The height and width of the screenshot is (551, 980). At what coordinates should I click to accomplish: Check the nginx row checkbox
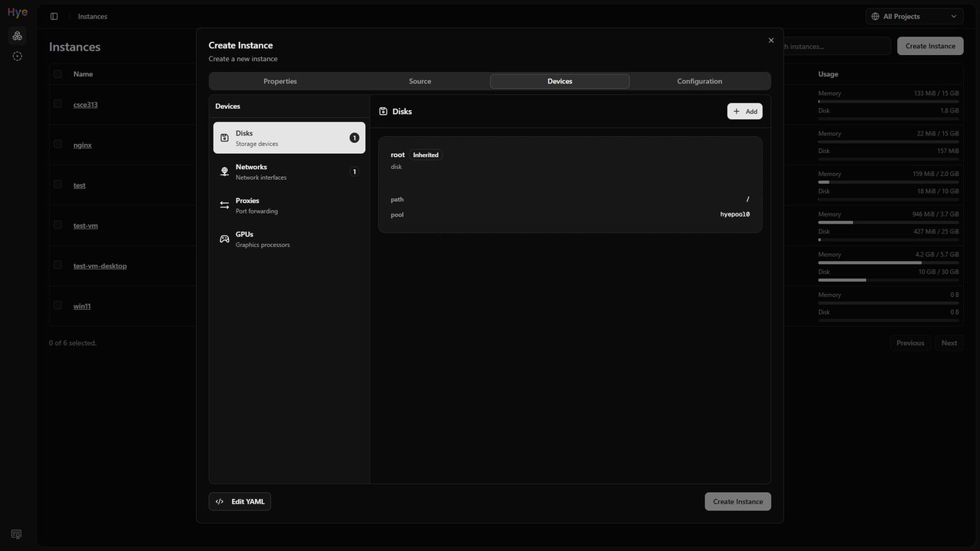(57, 144)
